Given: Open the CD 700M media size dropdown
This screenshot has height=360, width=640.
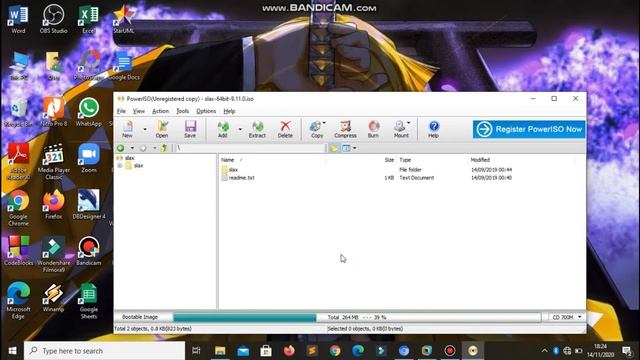Looking at the screenshot, I should click(x=567, y=317).
